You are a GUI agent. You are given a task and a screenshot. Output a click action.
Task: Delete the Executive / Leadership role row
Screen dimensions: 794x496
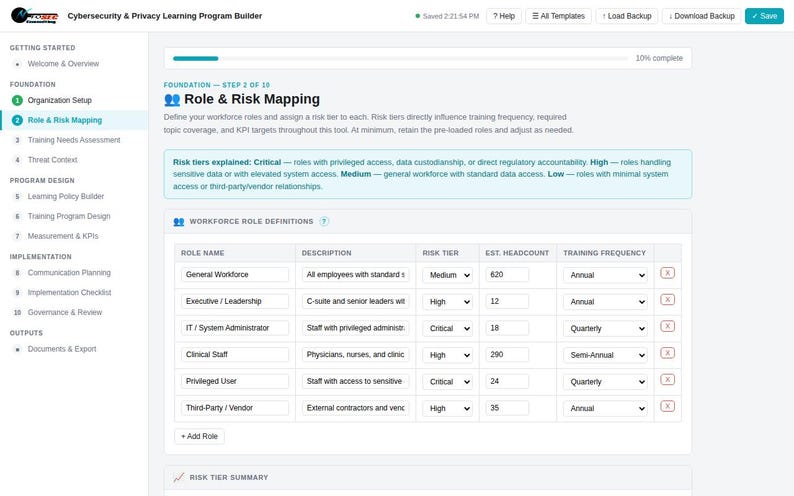pyautogui.click(x=667, y=300)
